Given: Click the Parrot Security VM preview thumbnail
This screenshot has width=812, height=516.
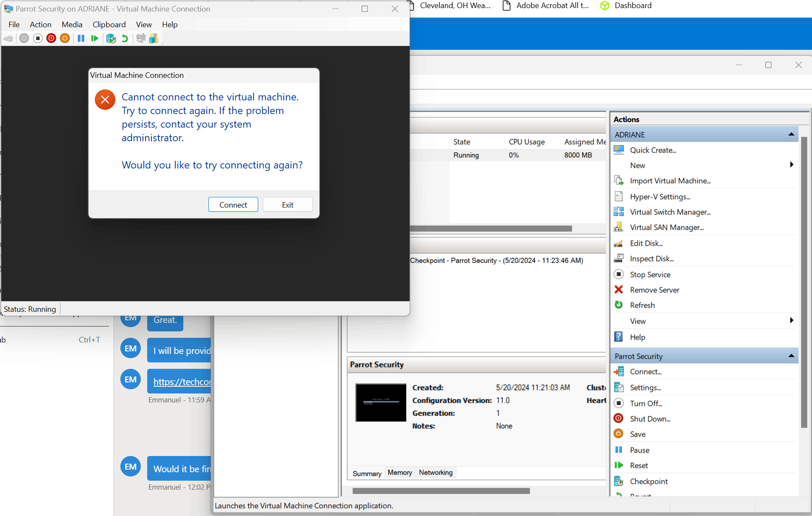Looking at the screenshot, I should pos(381,402).
